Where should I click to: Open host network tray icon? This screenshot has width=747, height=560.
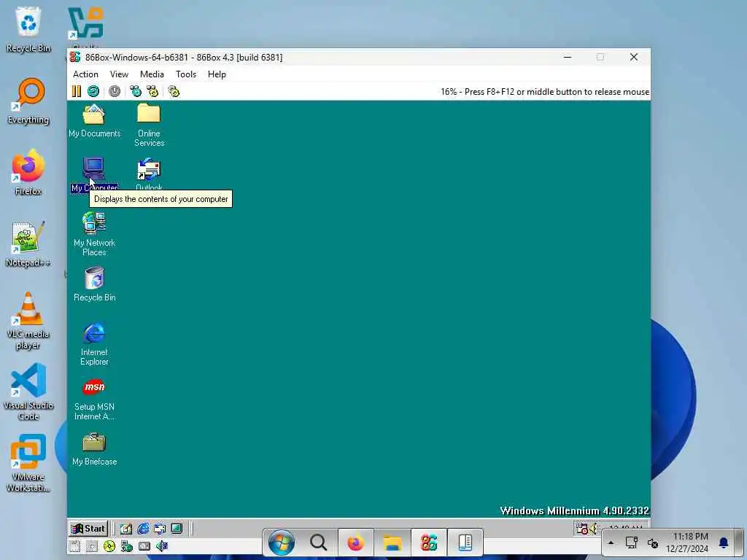click(632, 542)
